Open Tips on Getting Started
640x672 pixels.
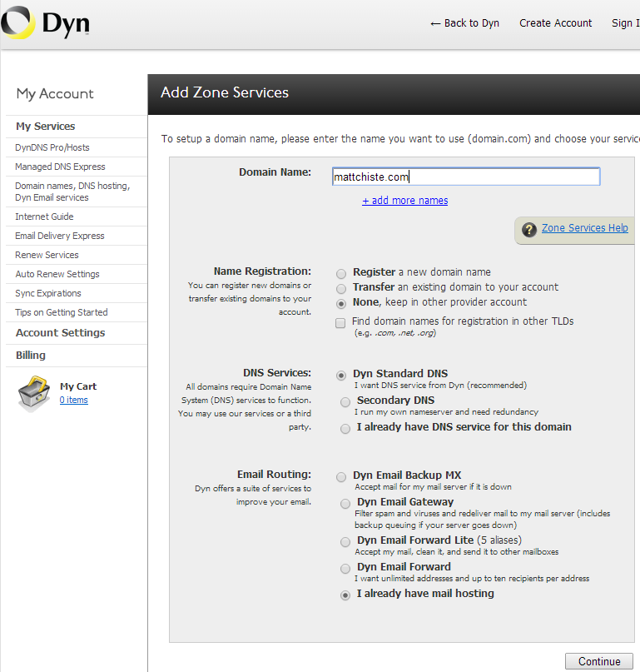tap(62, 312)
